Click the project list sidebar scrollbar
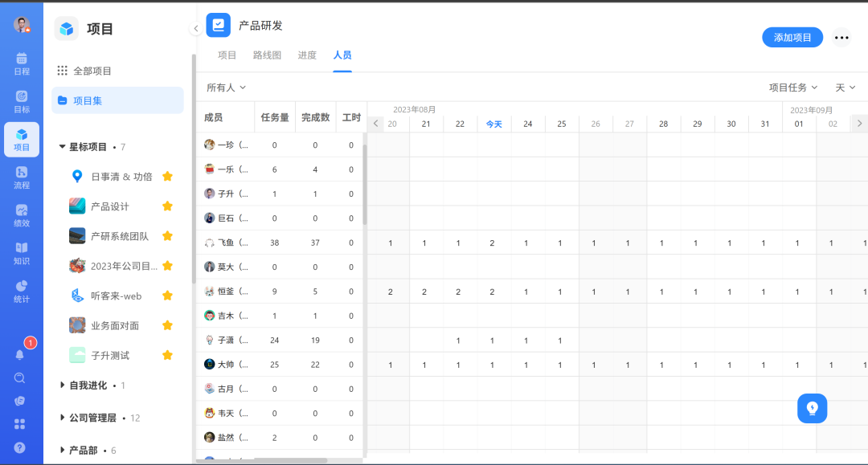Image resolution: width=868 pixels, height=465 pixels. pyautogui.click(x=194, y=169)
